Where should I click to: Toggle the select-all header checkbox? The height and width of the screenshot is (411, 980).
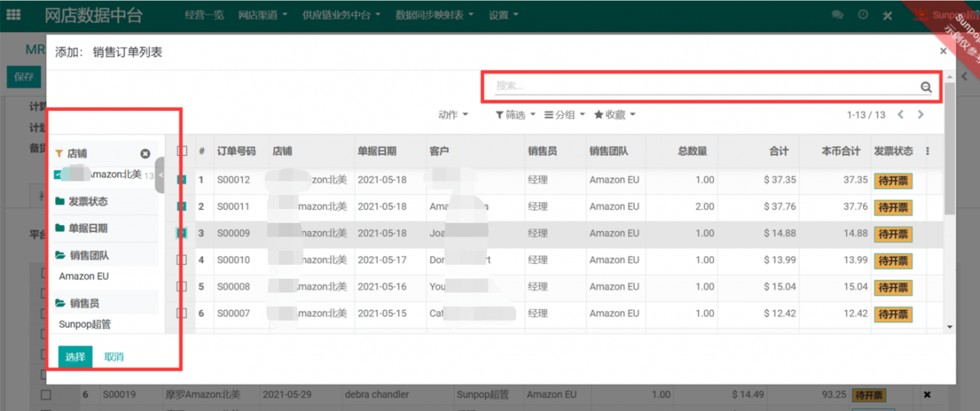point(182,152)
